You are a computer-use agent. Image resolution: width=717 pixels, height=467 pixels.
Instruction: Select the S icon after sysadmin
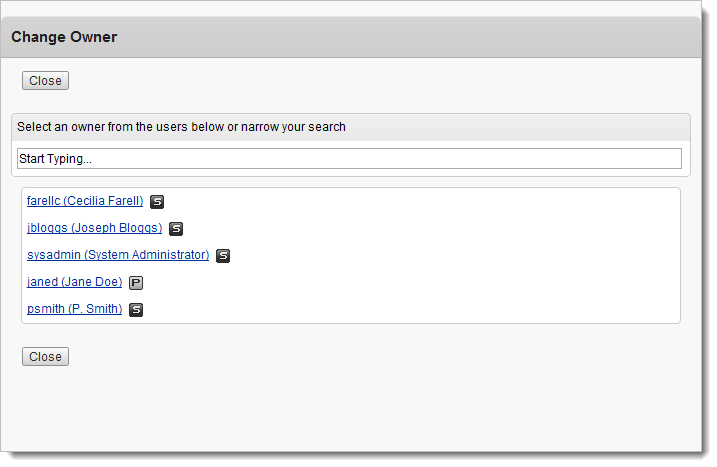[223, 256]
